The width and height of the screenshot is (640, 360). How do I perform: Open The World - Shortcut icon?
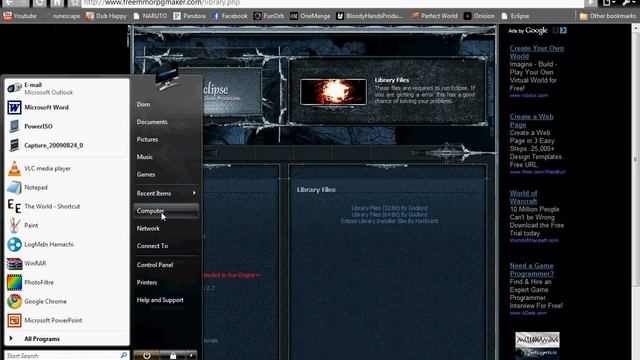coord(14,206)
